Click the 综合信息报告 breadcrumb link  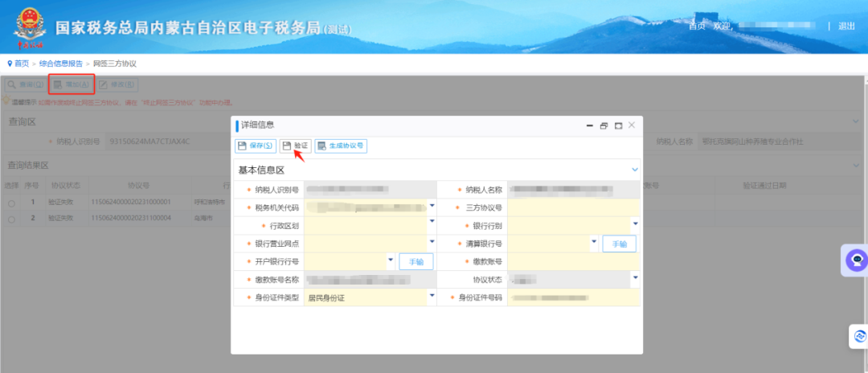click(61, 64)
